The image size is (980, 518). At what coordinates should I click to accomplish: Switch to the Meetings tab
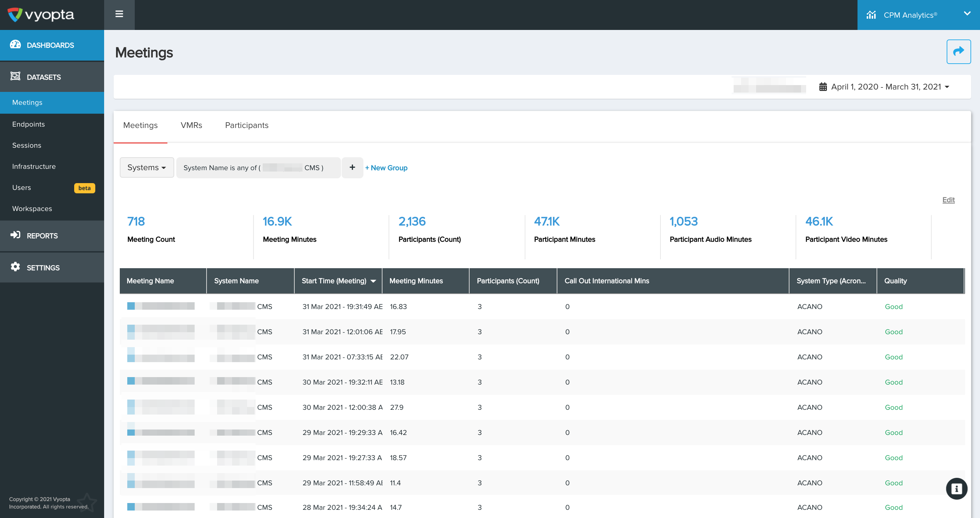click(141, 125)
